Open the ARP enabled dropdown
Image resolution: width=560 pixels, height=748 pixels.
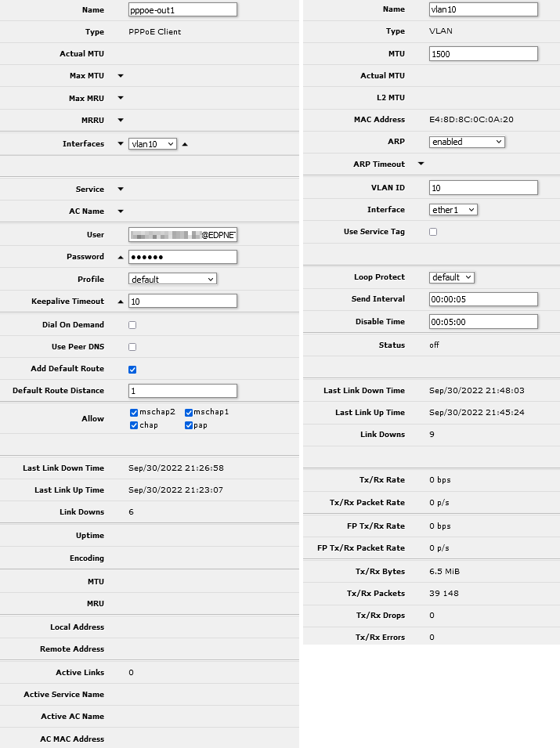(x=467, y=142)
